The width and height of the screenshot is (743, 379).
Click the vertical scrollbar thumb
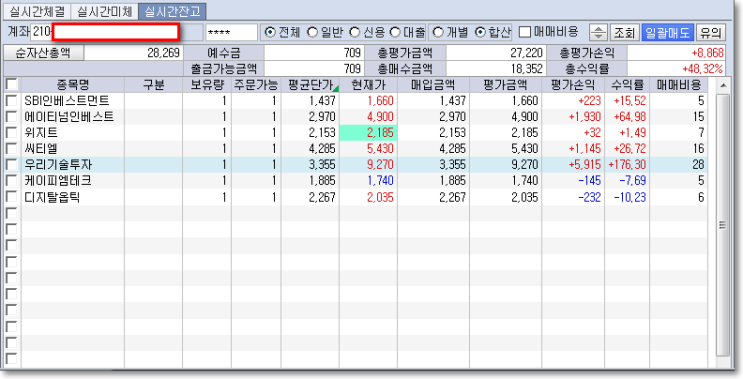(x=722, y=225)
